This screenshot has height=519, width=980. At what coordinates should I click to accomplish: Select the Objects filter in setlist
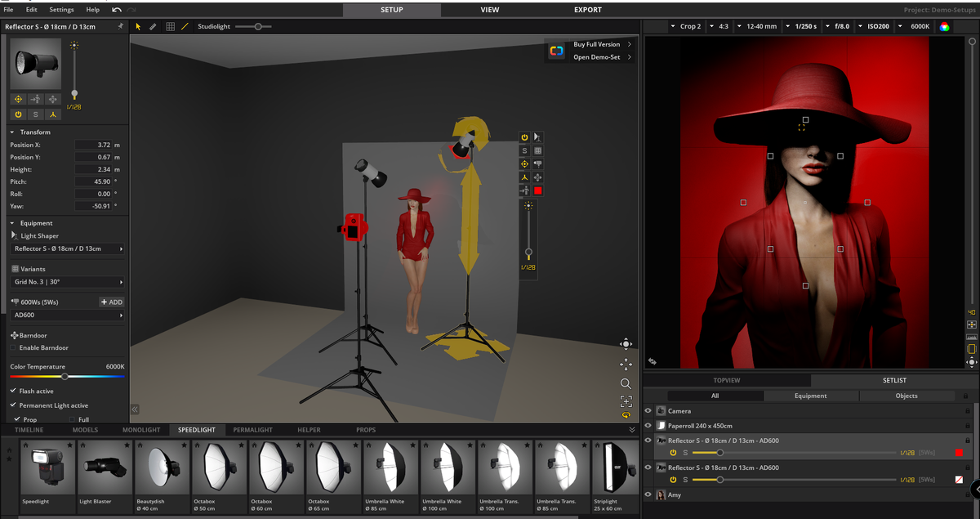click(906, 396)
